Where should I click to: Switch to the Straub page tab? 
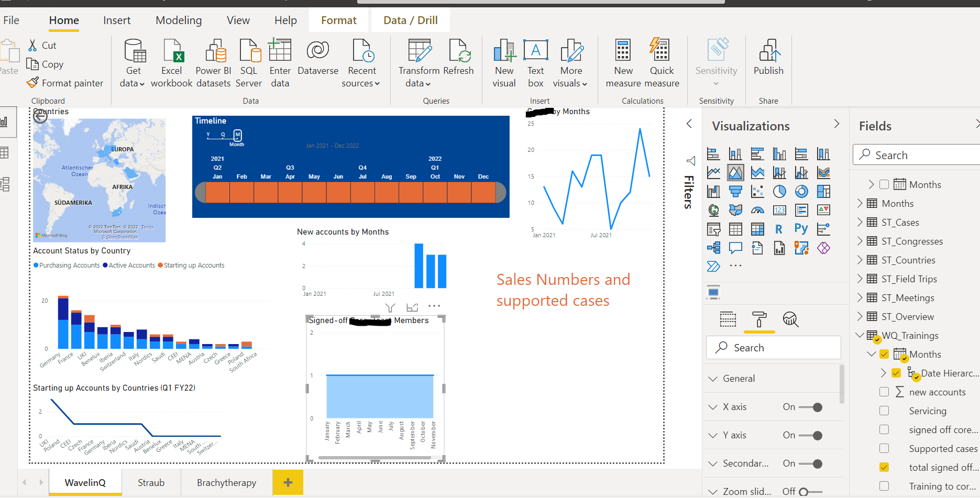151,482
